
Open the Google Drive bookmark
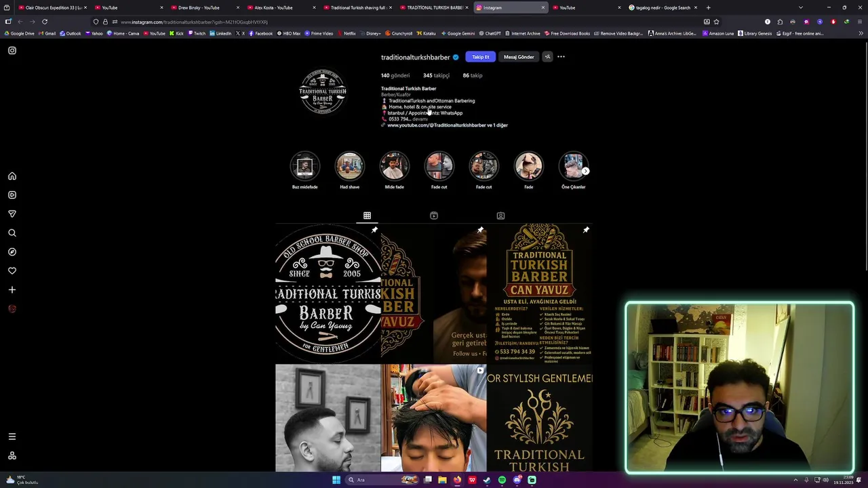pyautogui.click(x=20, y=33)
